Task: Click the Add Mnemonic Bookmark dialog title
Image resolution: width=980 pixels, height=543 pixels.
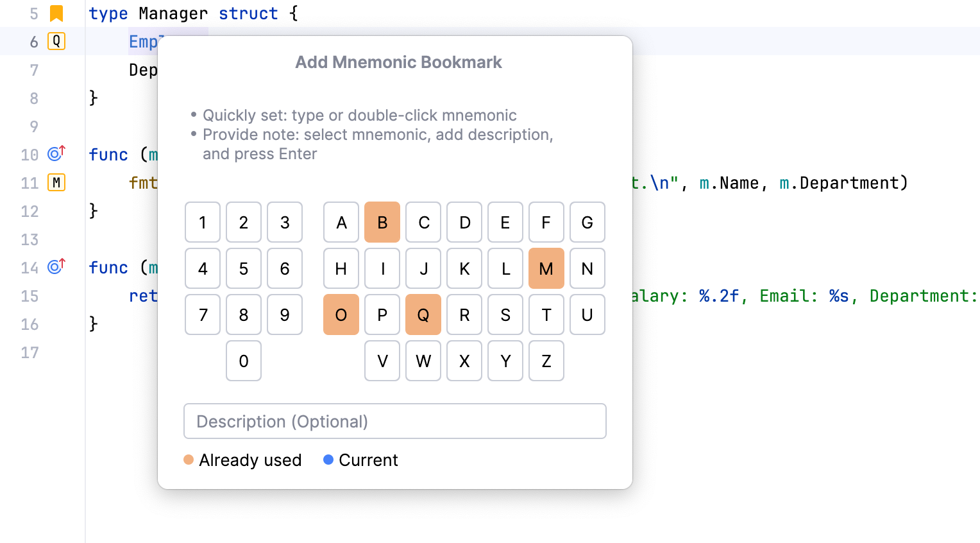Action: click(398, 62)
